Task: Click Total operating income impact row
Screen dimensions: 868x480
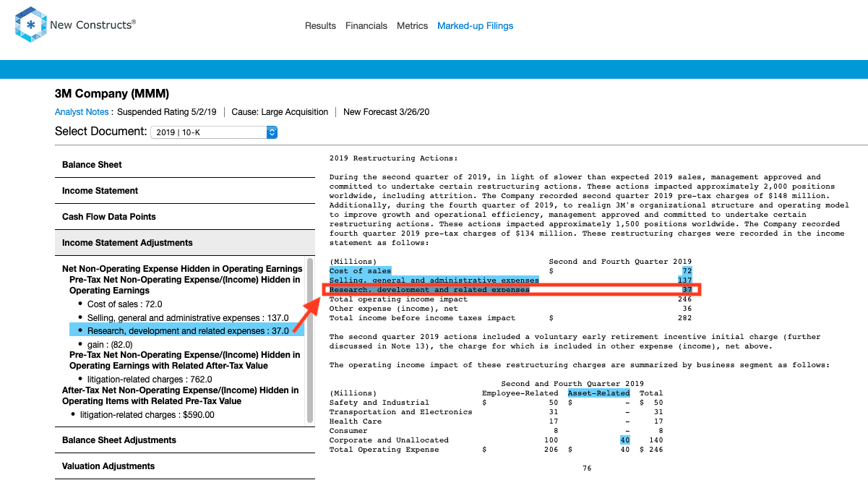Action: 510,299
